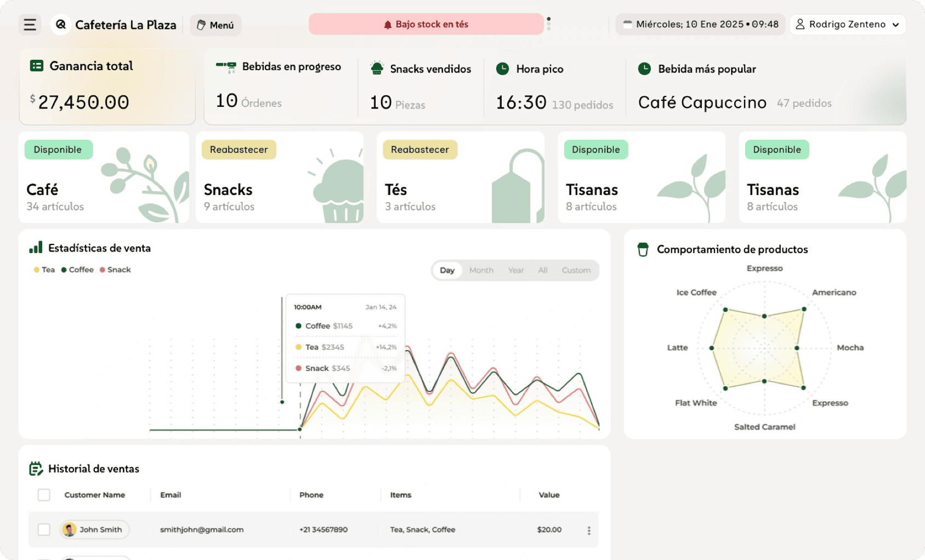The width and height of the screenshot is (925, 560).
Task: Click the Historial de ventas notepad icon
Action: (x=36, y=469)
